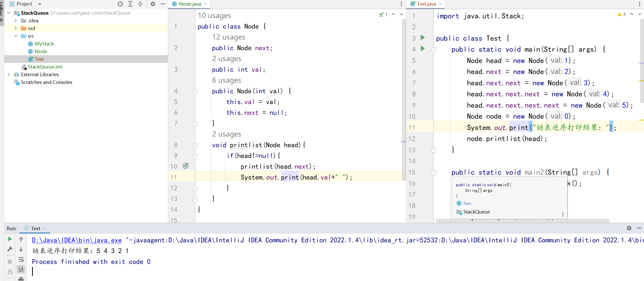The width and height of the screenshot is (644, 281).
Task: Open Project panel settings gear
Action: click(153, 4)
